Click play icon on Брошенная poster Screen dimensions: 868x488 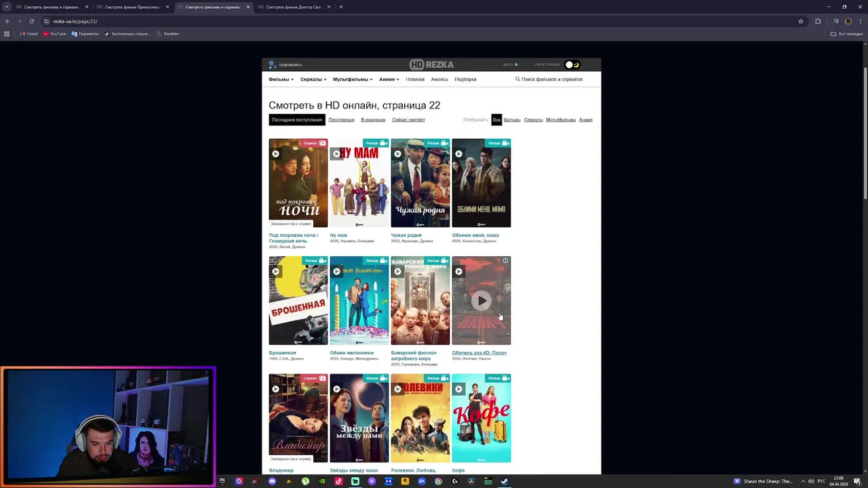tap(275, 271)
